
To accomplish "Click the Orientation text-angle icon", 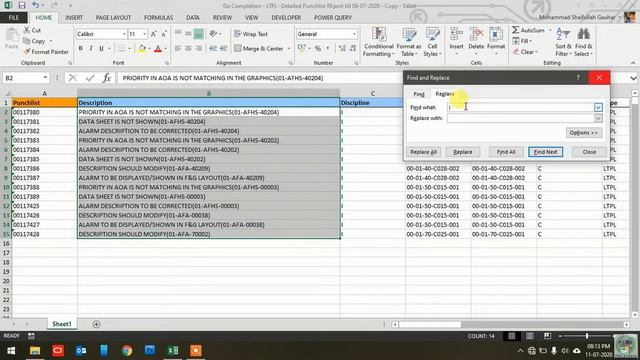I will pos(213,34).
